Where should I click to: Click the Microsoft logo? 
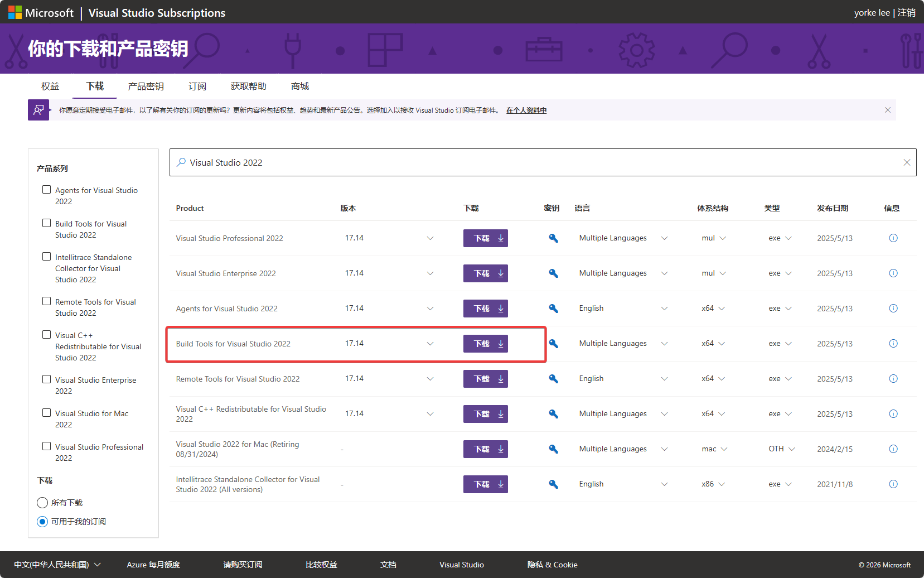[x=15, y=12]
